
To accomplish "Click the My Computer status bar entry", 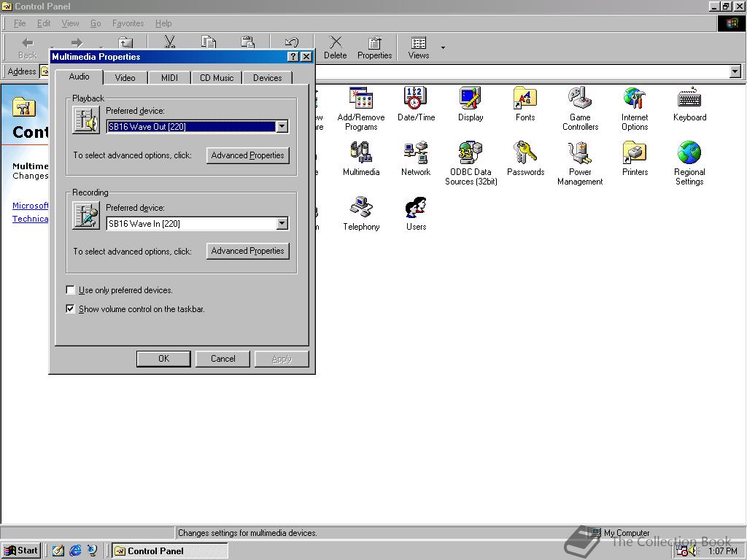I will 621,533.
